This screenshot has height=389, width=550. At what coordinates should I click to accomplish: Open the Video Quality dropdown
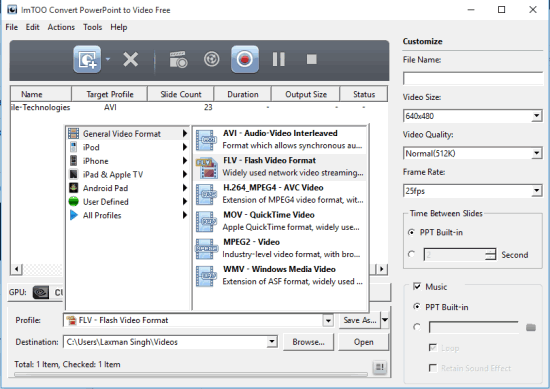point(536,153)
